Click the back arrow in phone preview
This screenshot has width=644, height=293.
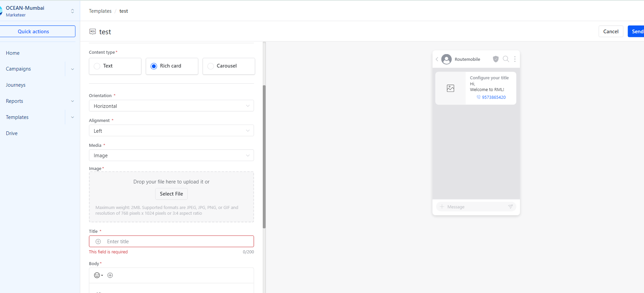coord(437,59)
